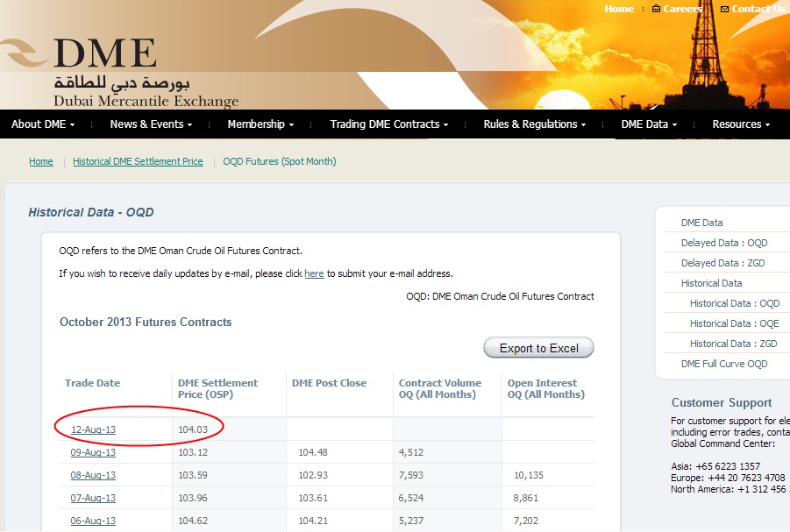This screenshot has height=532, width=790.
Task: Open Delayed Data : OQD sidebar item
Action: pos(724,243)
